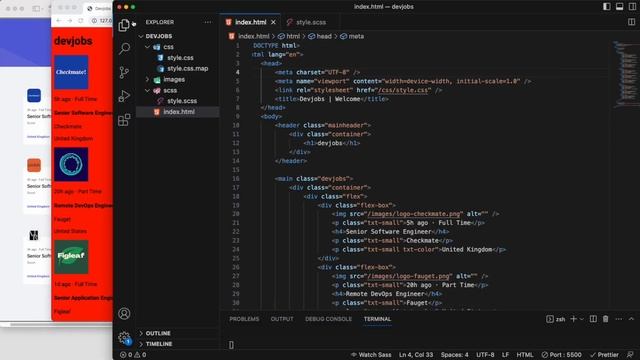Open the Extensions view
The width and height of the screenshot is (640, 360).
124,120
